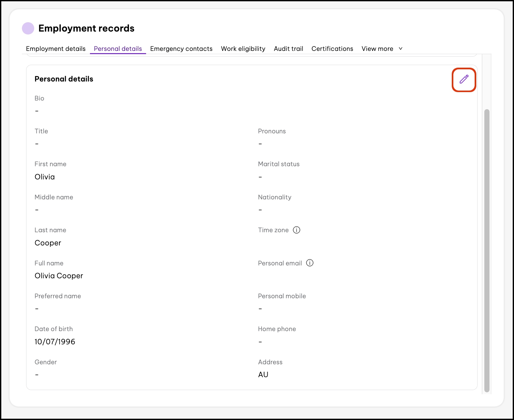
Task: Click the vertical scrollbar thumb
Action: (x=487, y=251)
